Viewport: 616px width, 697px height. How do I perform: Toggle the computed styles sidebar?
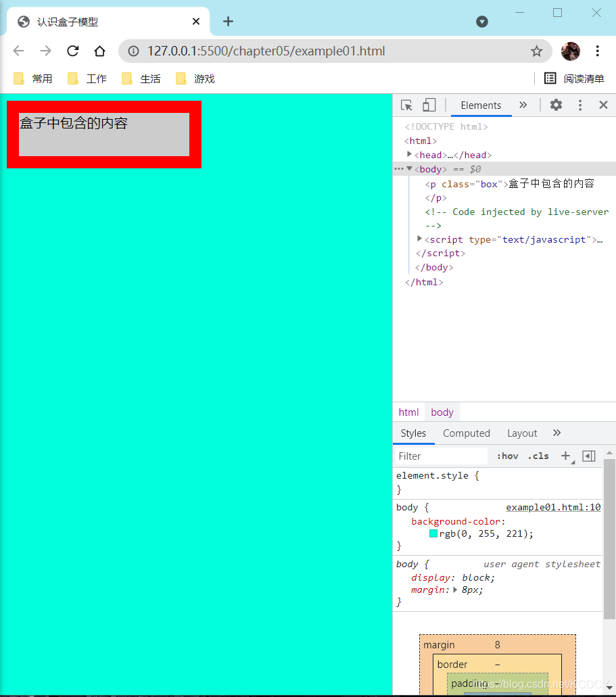point(589,456)
